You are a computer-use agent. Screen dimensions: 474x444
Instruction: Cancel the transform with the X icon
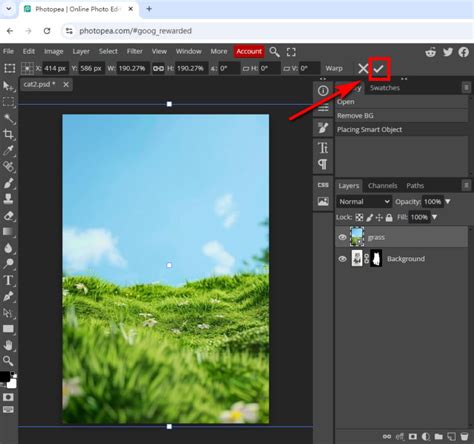point(363,69)
